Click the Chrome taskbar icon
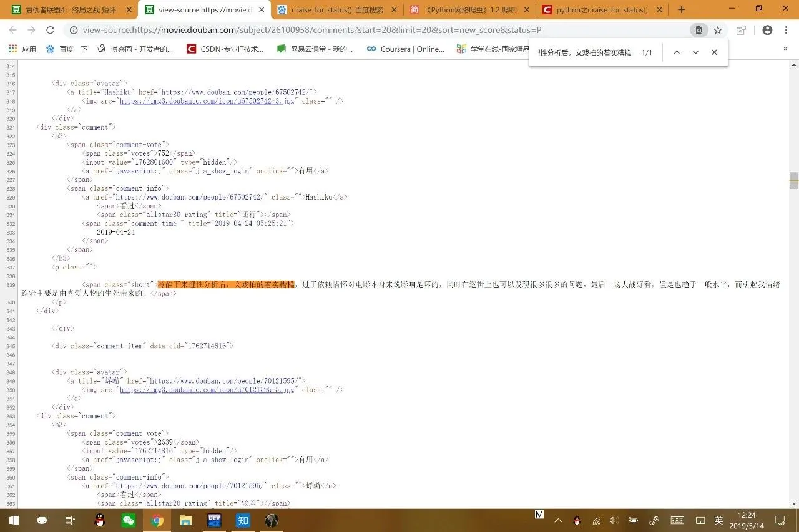The height and width of the screenshot is (532, 799). click(157, 520)
